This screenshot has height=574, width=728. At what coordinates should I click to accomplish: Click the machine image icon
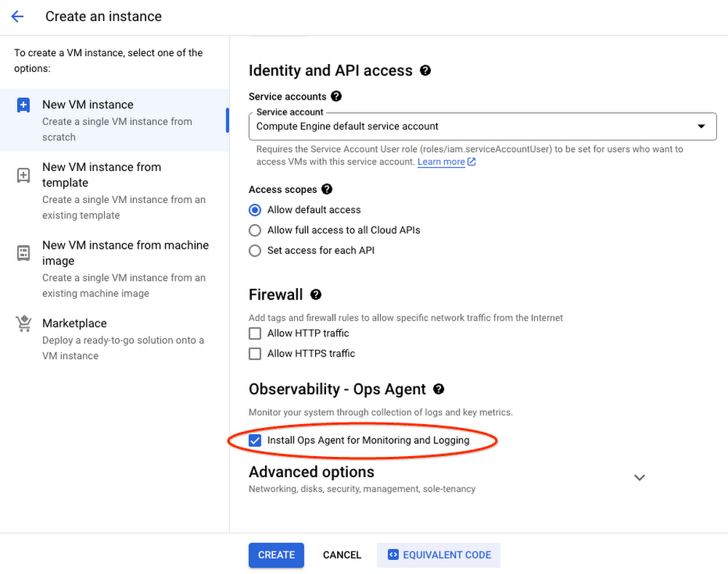click(23, 253)
